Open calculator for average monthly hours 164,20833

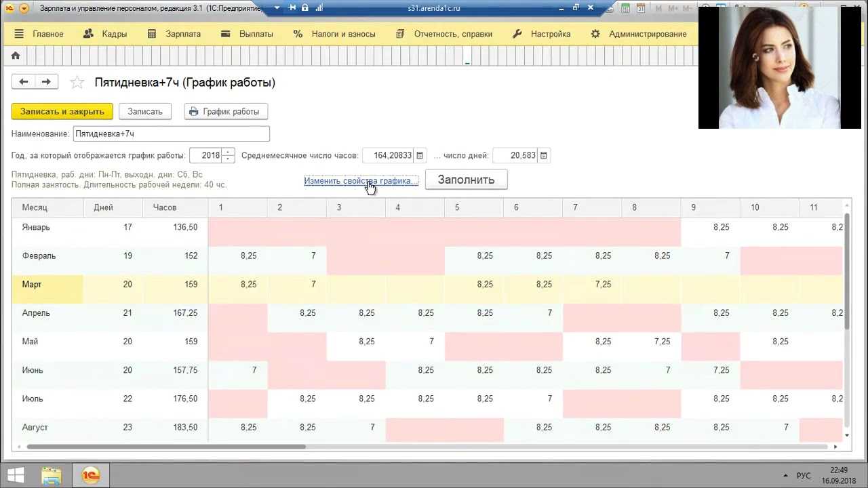(x=420, y=155)
